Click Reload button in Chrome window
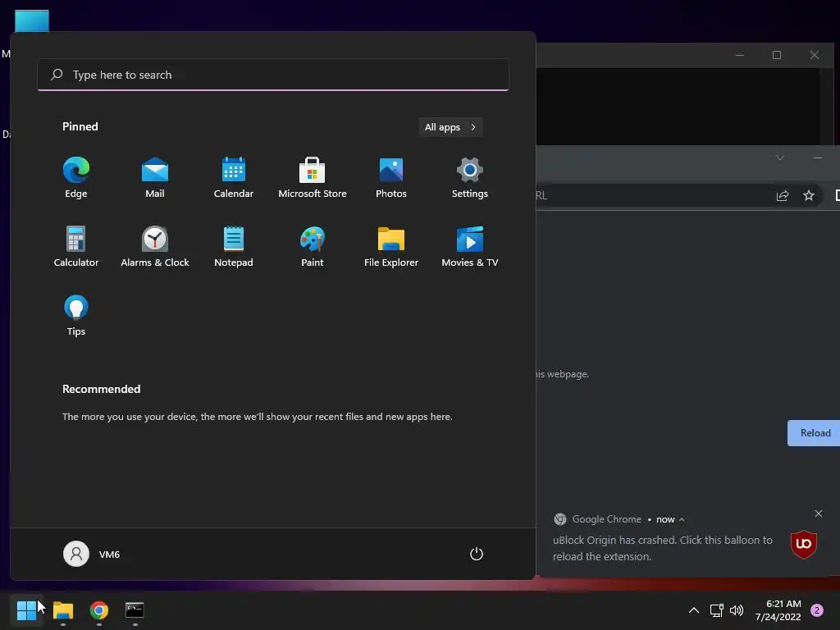The height and width of the screenshot is (630, 840). pyautogui.click(x=815, y=433)
